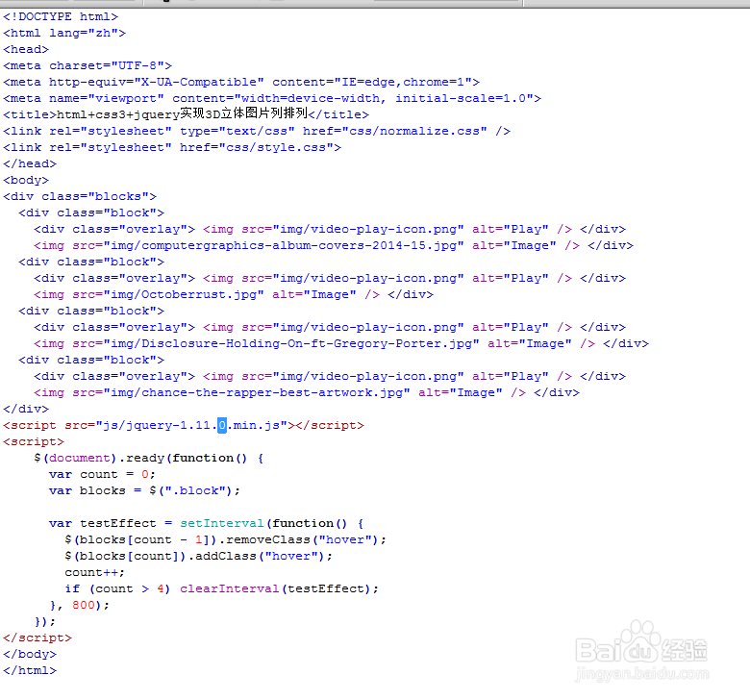The height and width of the screenshot is (700, 750).
Task: Click the viewport meta tag line
Action: click(x=272, y=98)
